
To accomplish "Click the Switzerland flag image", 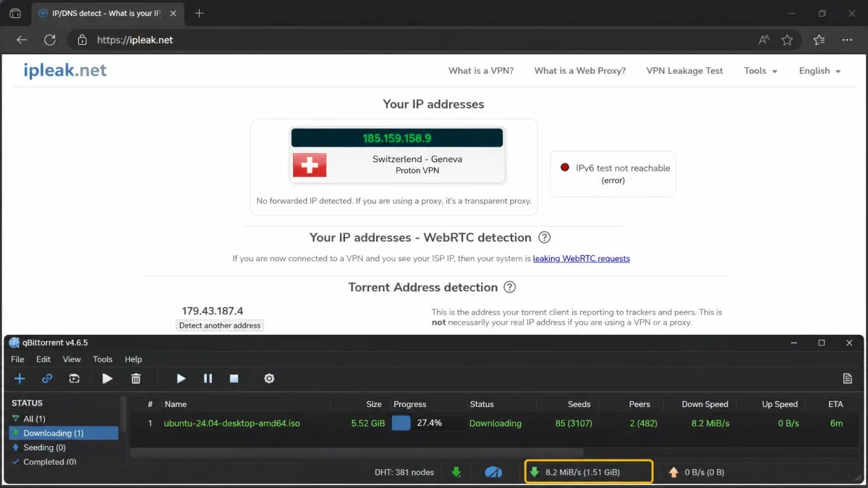I will pyautogui.click(x=310, y=165).
